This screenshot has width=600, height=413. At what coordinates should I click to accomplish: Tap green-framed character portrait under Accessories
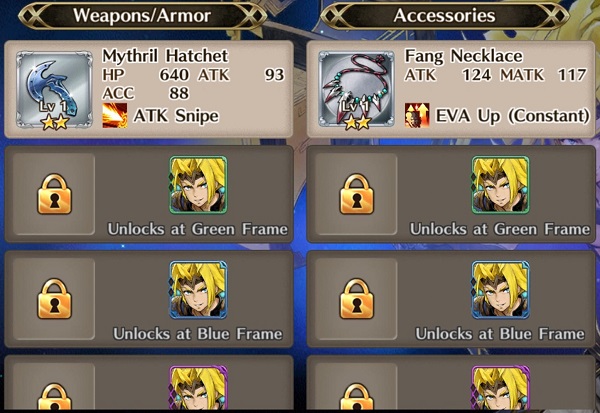point(501,184)
